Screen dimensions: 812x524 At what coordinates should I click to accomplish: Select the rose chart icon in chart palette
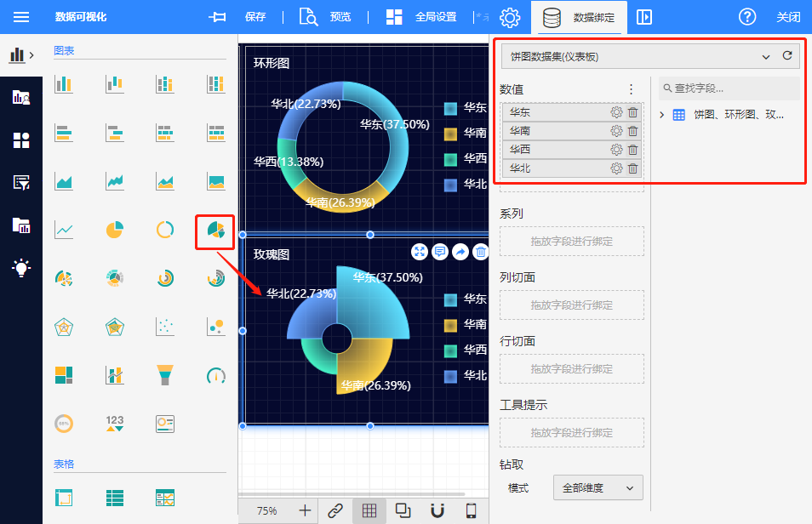(x=215, y=231)
